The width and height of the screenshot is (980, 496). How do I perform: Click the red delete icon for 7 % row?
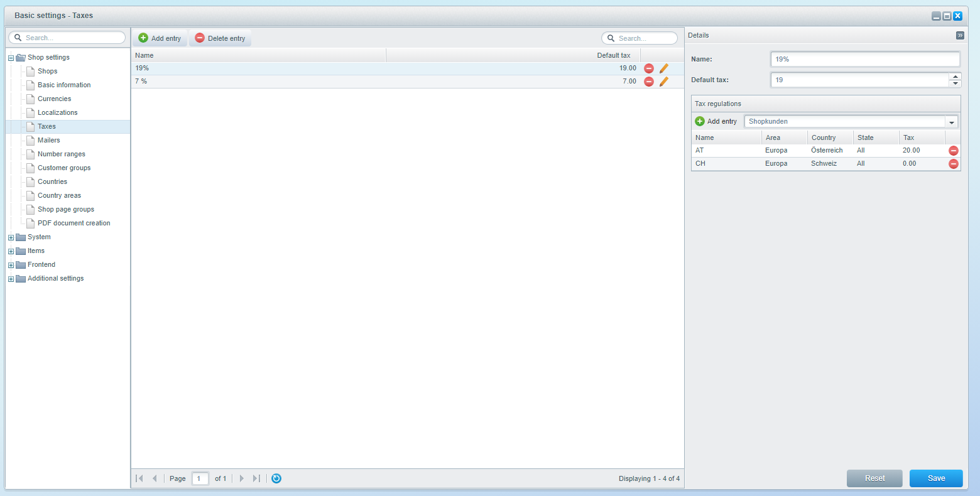[649, 82]
